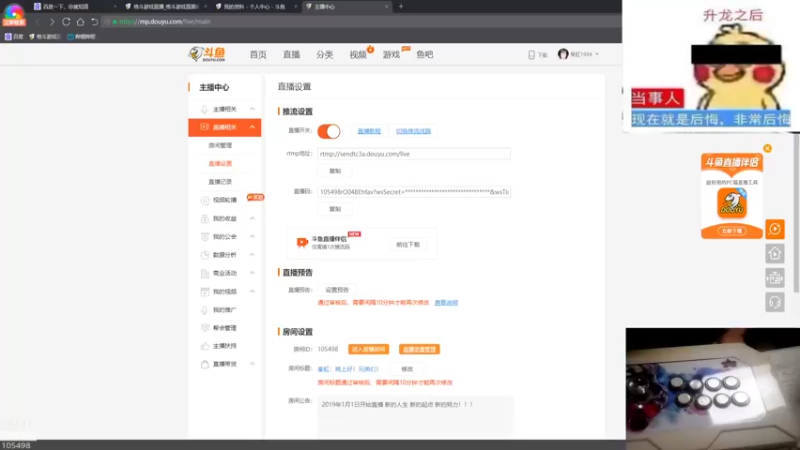The height and width of the screenshot is (450, 800).
Task: Open the switch stream line link
Action: tap(413, 131)
